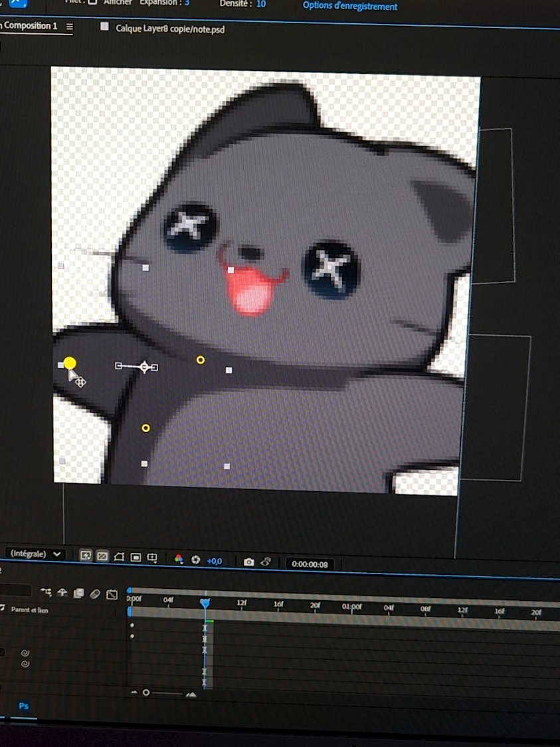560x747 pixels.
Task: Toggle Fast Previews icon in viewer footer
Action: click(x=86, y=556)
